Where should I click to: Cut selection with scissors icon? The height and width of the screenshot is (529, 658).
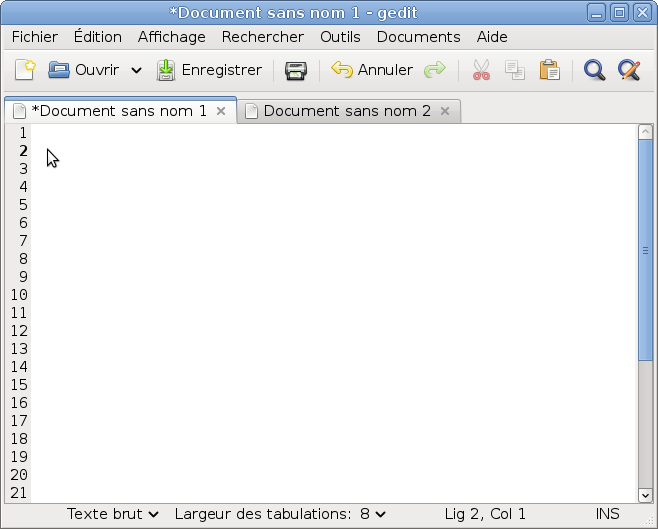coord(481,70)
